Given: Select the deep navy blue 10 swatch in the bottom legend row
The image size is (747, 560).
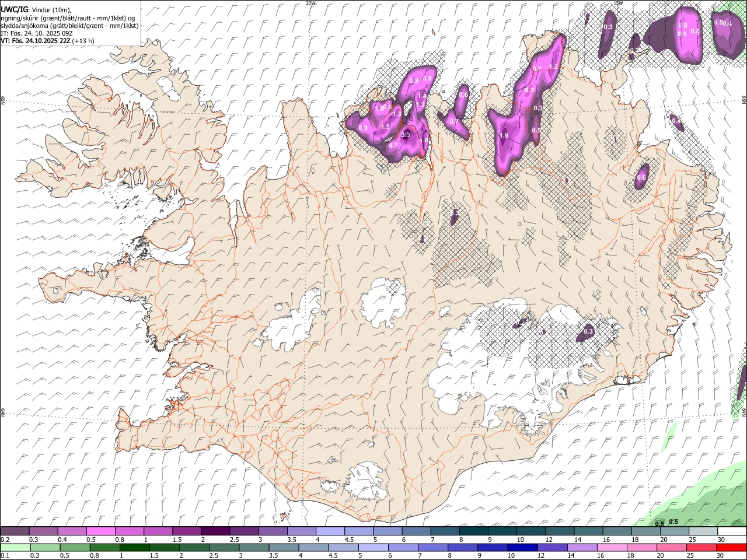Looking at the screenshot, I should click(x=522, y=547).
